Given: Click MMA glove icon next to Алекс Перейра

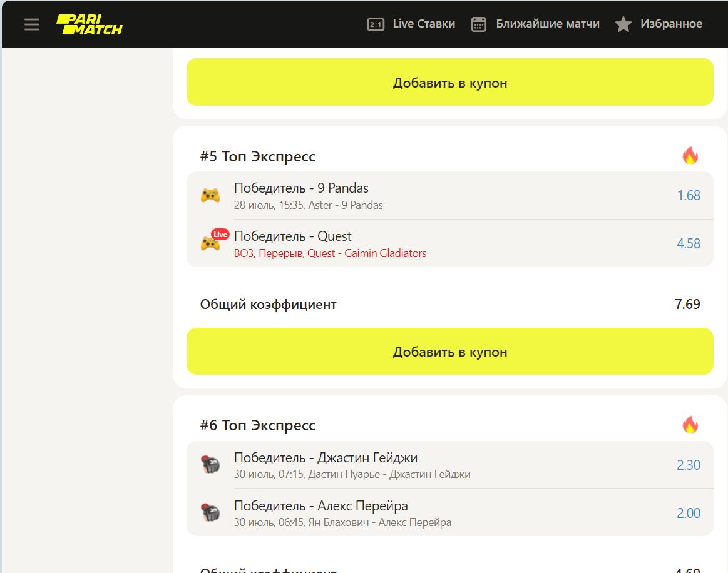Looking at the screenshot, I should pos(210,513).
